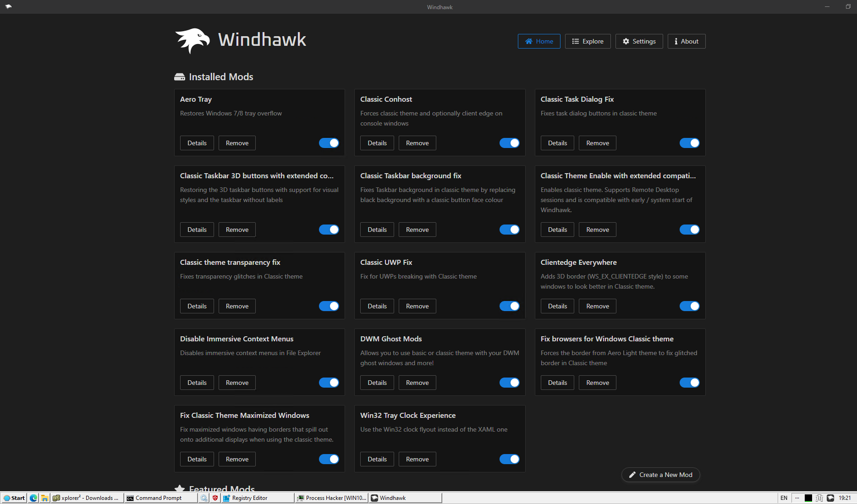Image resolution: width=857 pixels, height=504 pixels.
Task: Click the About info icon
Action: point(676,41)
